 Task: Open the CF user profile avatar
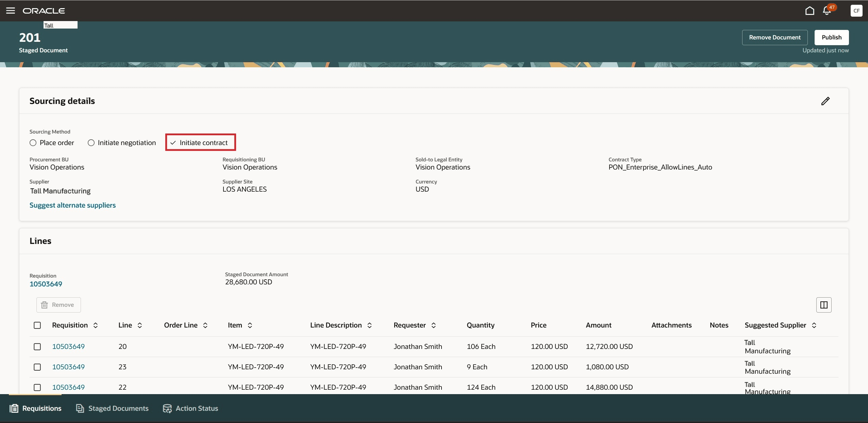856,11
